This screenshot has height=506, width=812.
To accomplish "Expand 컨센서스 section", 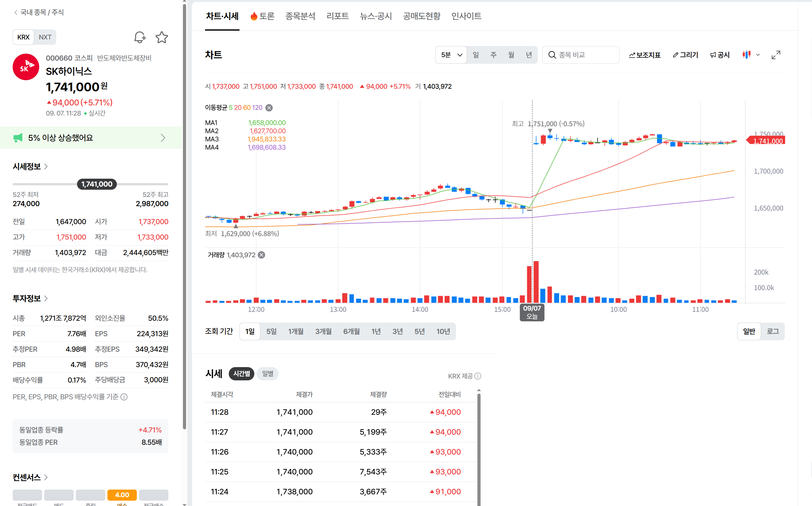I will 30,478.
